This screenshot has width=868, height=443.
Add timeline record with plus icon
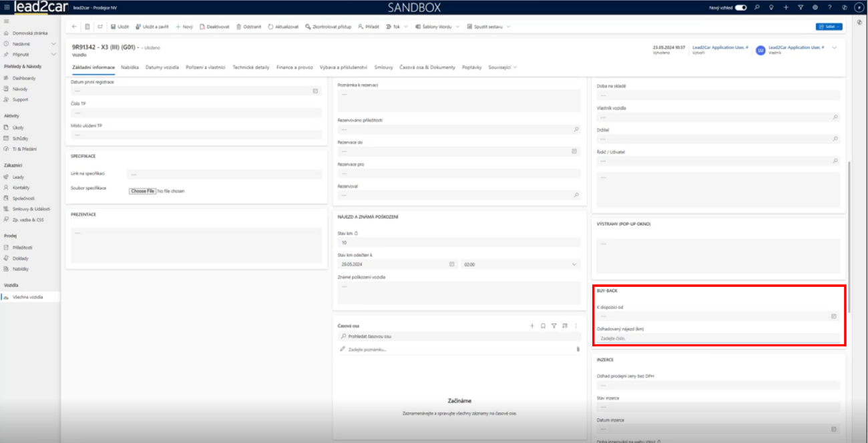[x=532, y=326]
